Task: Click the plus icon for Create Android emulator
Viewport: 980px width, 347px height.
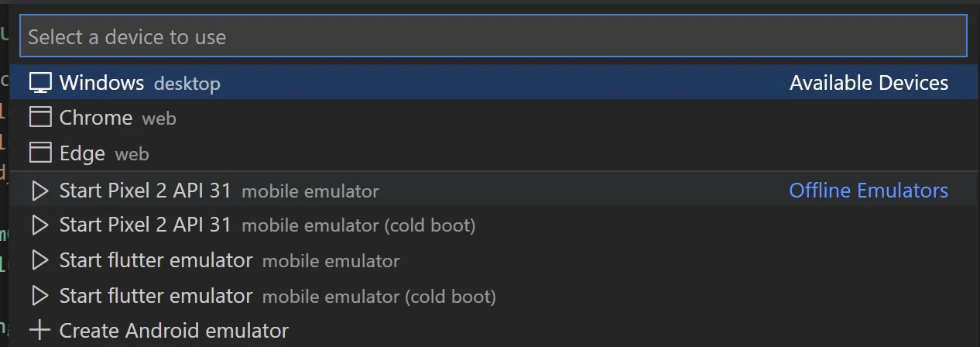Action: [40, 331]
